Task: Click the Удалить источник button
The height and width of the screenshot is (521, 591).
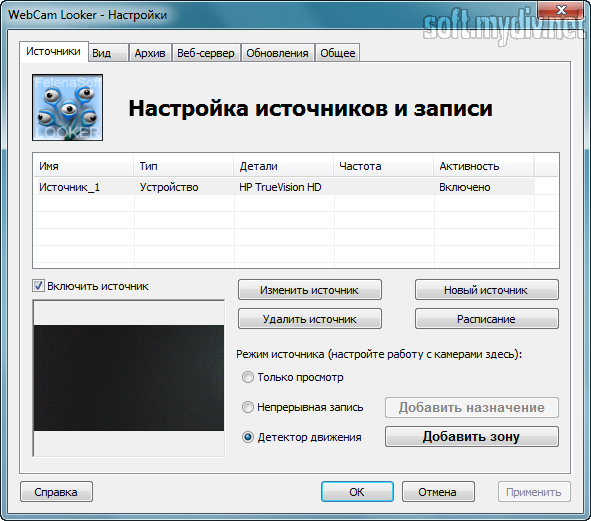Action: [309, 319]
